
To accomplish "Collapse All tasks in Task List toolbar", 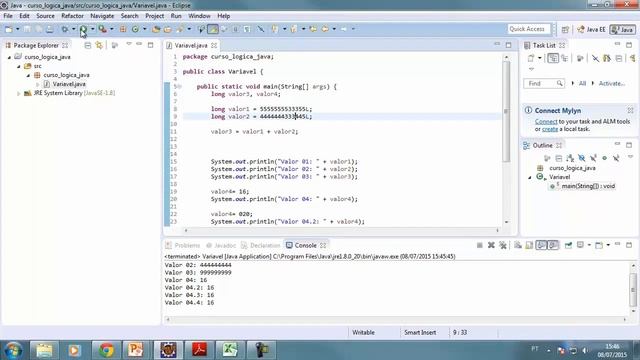I will (619, 58).
